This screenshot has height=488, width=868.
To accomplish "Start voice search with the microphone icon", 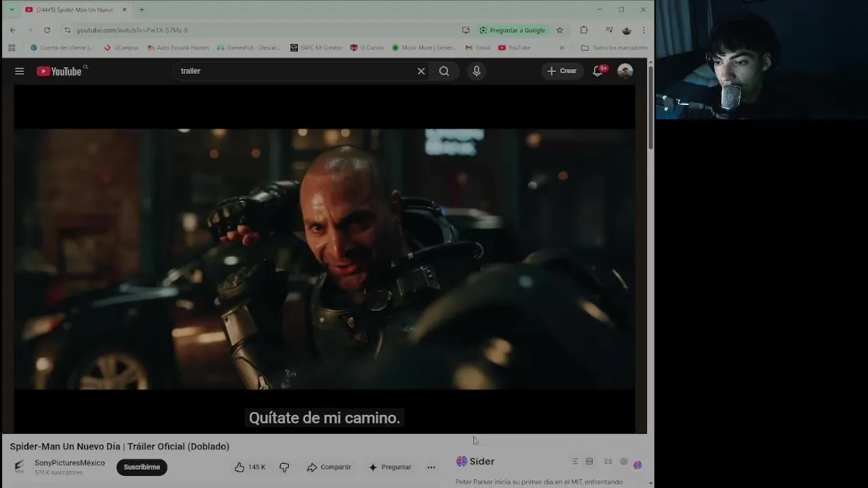I will (477, 71).
